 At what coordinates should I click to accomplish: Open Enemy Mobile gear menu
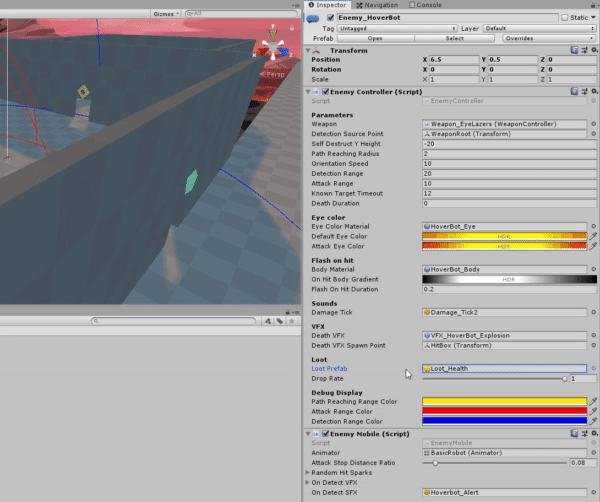click(594, 433)
